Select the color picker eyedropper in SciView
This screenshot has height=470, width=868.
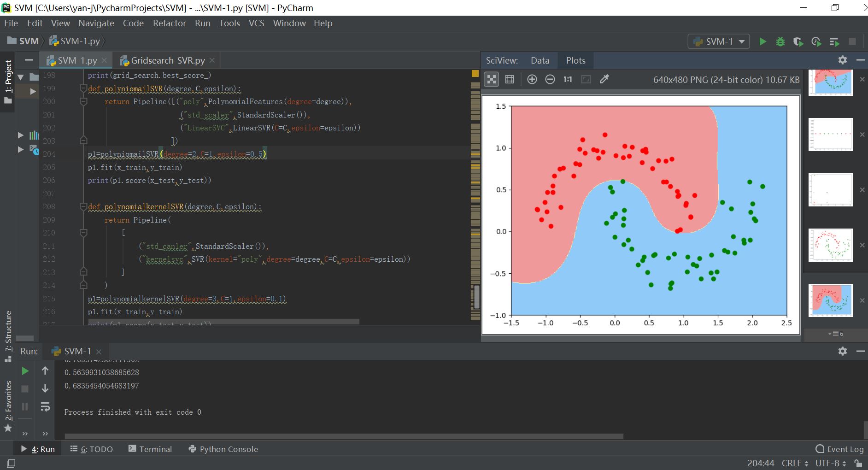pyautogui.click(x=604, y=79)
